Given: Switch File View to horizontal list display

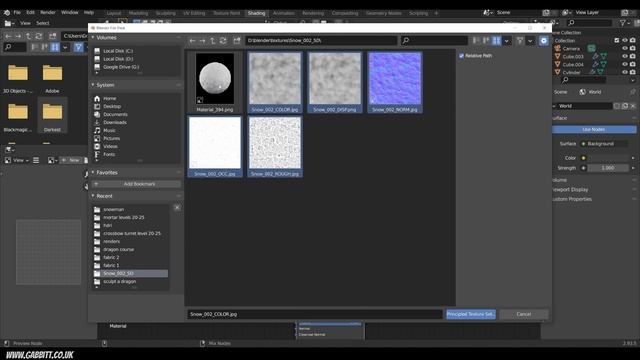Looking at the screenshot, I should (486, 40).
